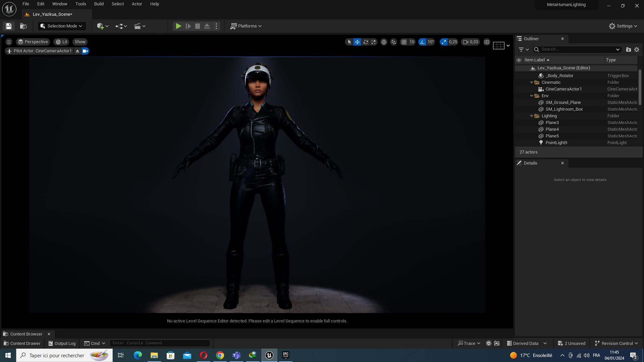Viewport: 644px width, 362px height.
Task: Open the Build menu
Action: 99,4
